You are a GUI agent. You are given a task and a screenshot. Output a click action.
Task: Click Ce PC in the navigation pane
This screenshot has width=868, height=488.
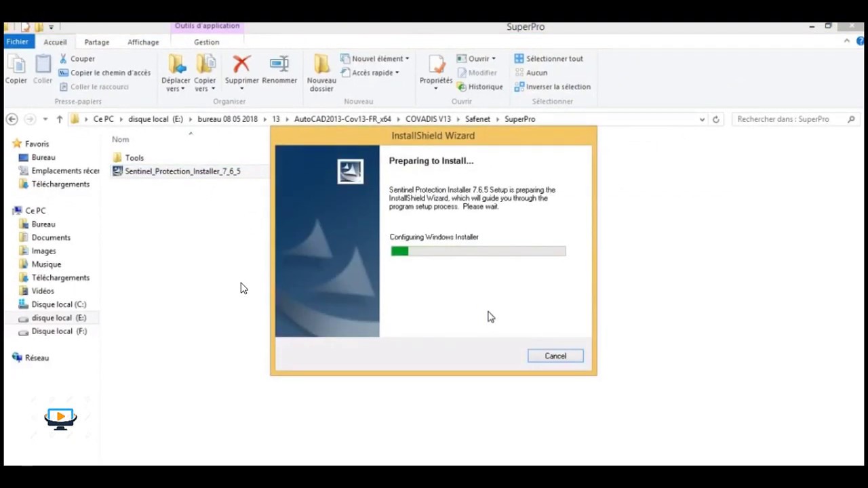click(x=35, y=211)
